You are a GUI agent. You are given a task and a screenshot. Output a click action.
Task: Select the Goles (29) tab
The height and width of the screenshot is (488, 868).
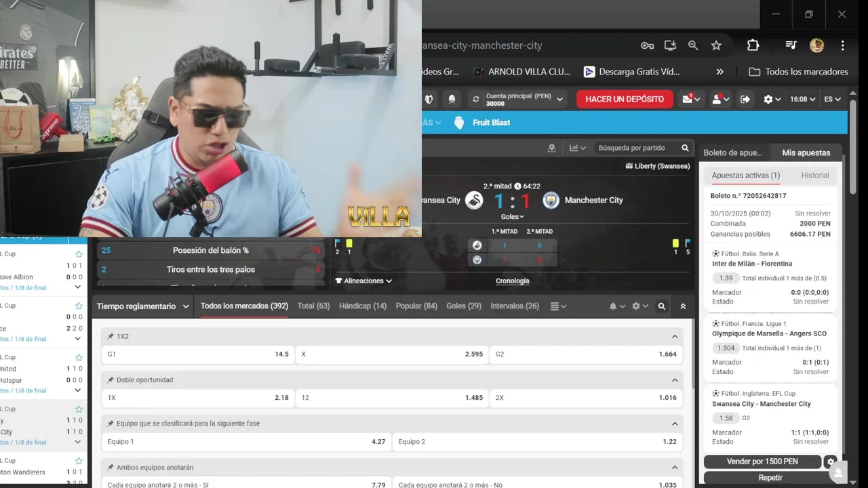click(464, 306)
